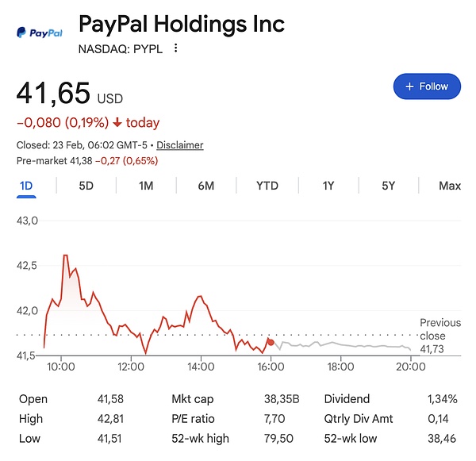This screenshot has height=461, width=476.
Task: Show the Max chart range
Action: point(449,186)
